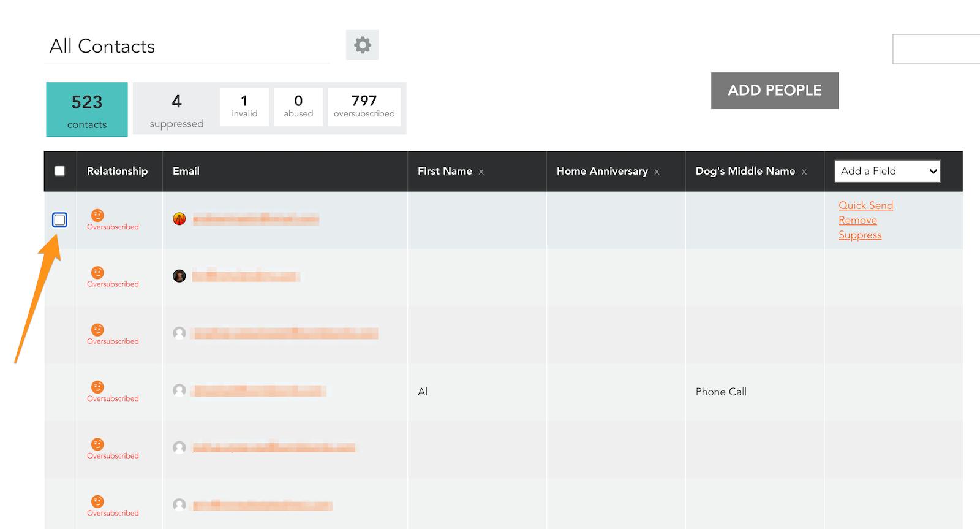Screen dimensions: 980x529
Task: Click the orange avatar icon in first row
Action: click(x=179, y=219)
